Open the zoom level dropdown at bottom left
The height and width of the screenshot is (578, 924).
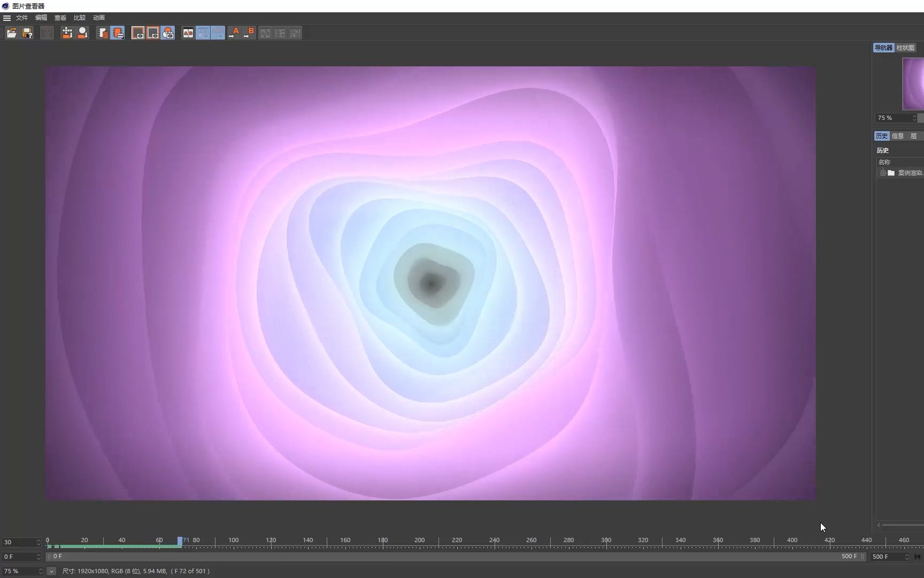[x=51, y=571]
